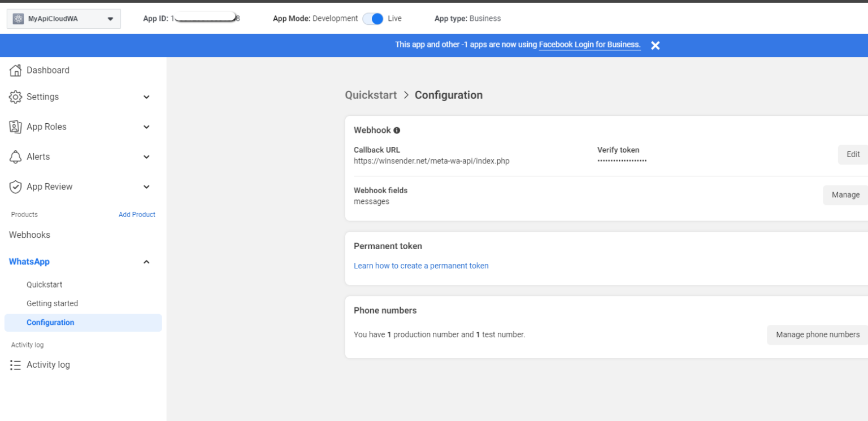Open Quickstart under WhatsApp

tap(44, 285)
